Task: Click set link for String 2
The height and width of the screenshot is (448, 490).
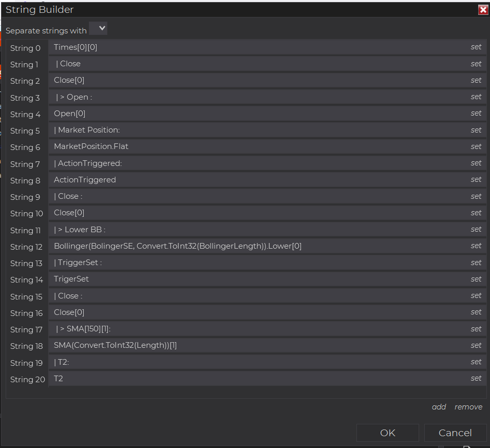Action: pyautogui.click(x=476, y=80)
